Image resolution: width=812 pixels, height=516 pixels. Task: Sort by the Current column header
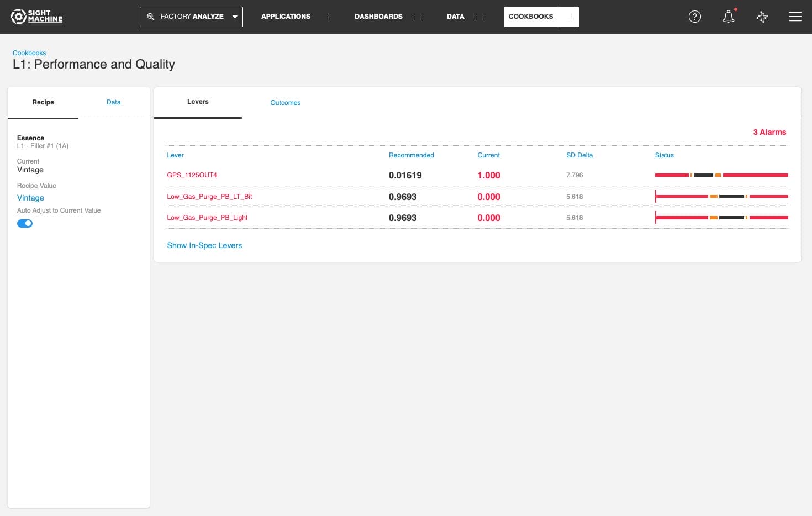tap(488, 155)
